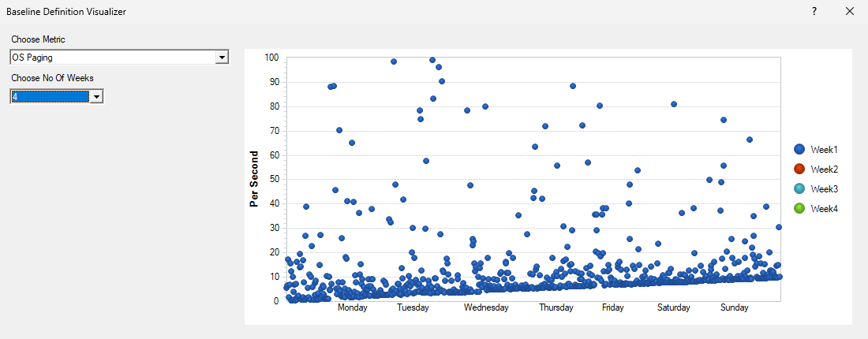Viewport: 868px width, 339px height.
Task: Select the Week4 legend label
Action: click(824, 208)
